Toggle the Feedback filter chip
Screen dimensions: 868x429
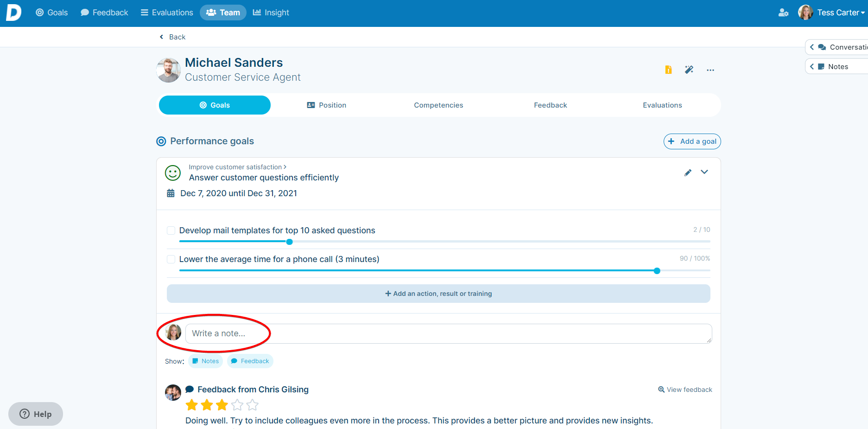[x=250, y=361]
